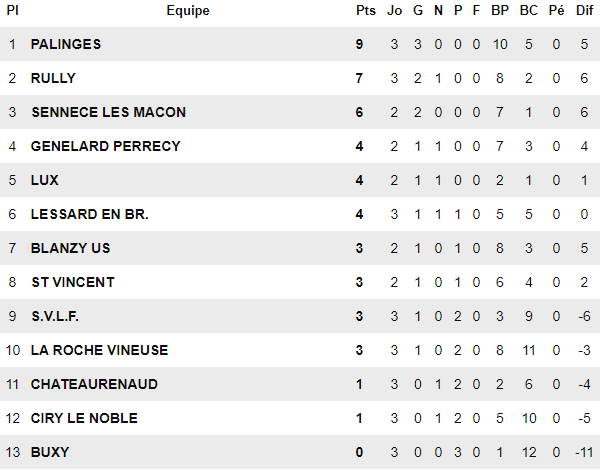Click the Pl column header

(13, 11)
